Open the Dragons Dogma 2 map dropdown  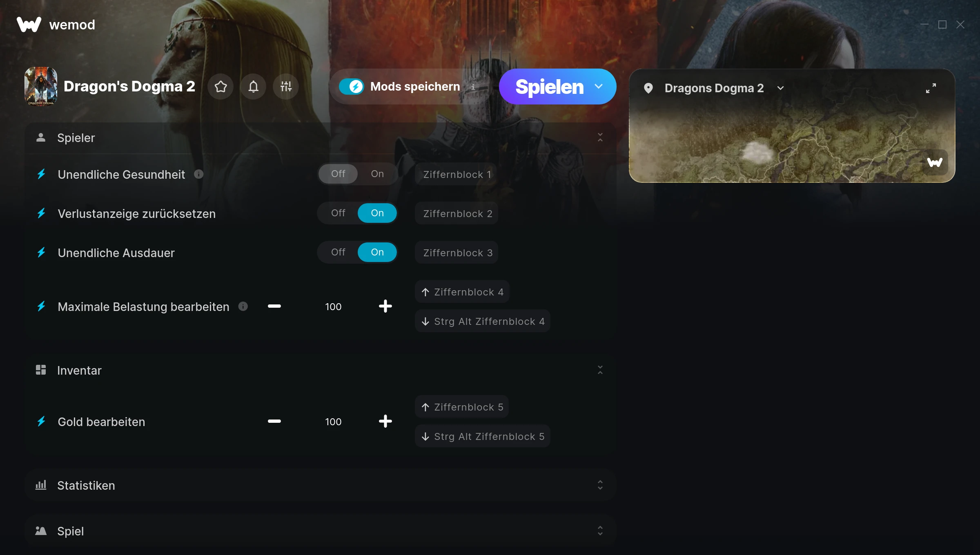780,88
